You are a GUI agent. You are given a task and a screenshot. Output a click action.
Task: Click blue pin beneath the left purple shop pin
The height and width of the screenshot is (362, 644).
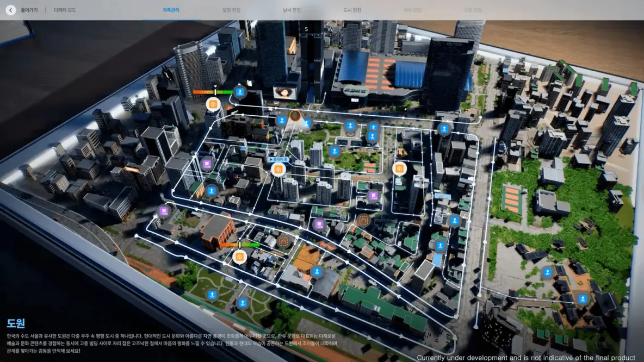click(x=212, y=191)
